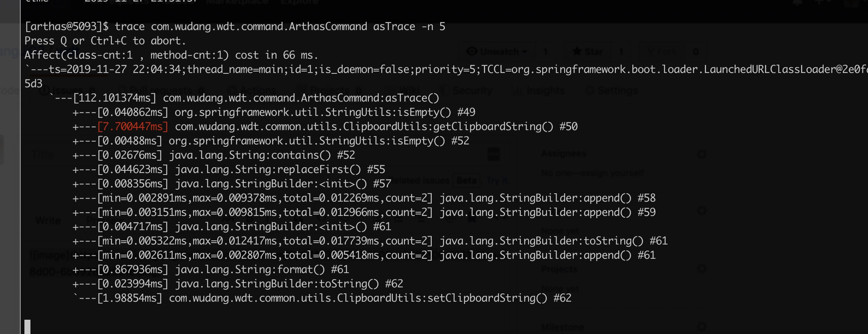
Task: Click the red 7.700447ms trace entry
Action: point(133,127)
